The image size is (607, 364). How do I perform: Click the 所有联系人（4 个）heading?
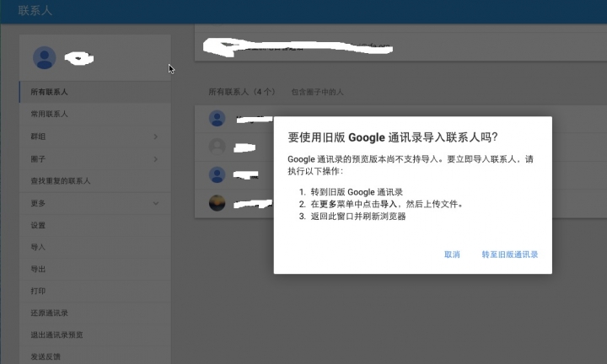pos(242,92)
